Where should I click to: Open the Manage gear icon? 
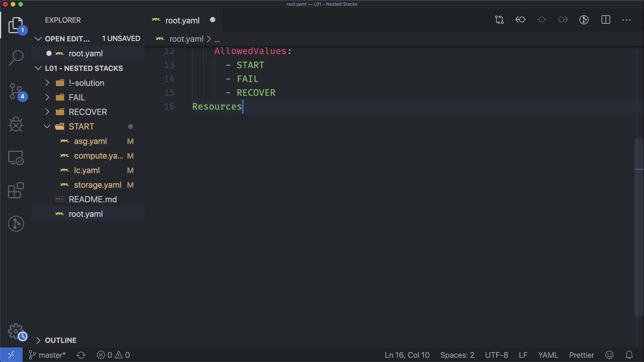(x=16, y=331)
